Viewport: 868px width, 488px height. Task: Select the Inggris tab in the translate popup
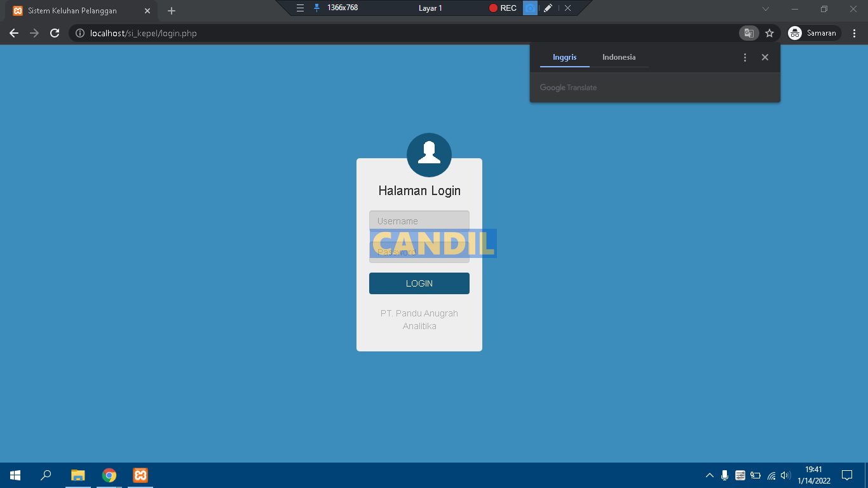565,57
